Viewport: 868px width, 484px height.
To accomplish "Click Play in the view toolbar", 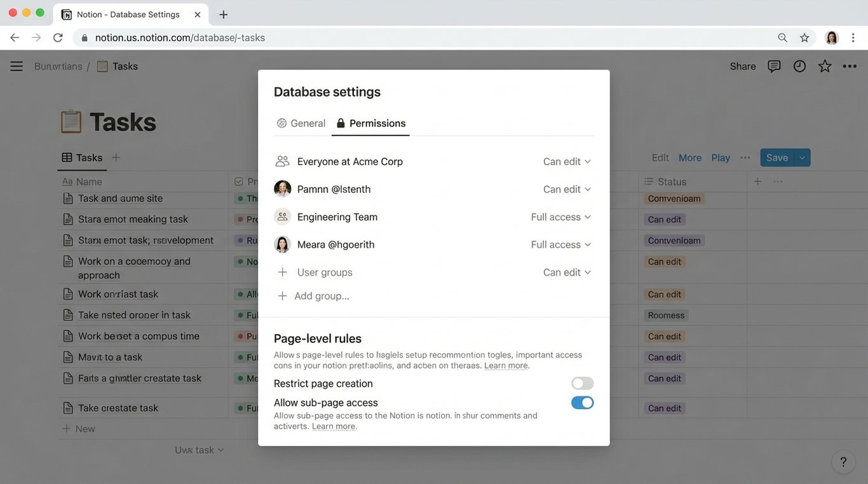I will (x=721, y=158).
